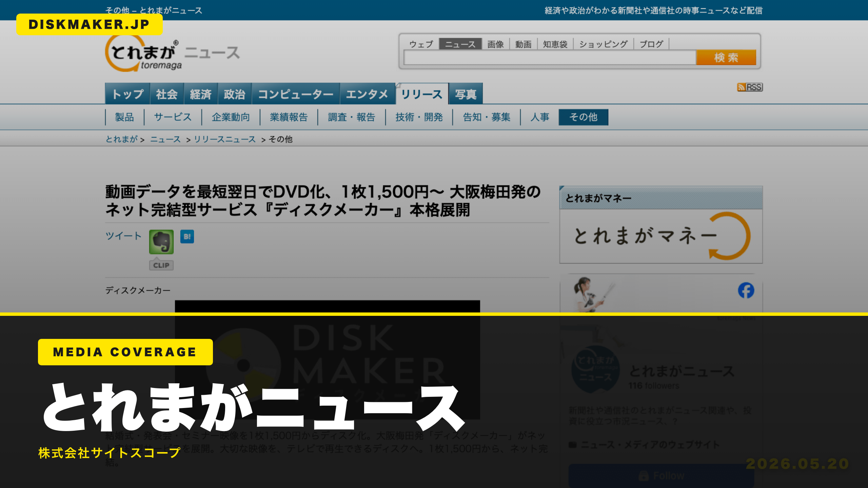The height and width of the screenshot is (488, 868).
Task: Click the Follow button in Facebook widget
Action: coord(662,476)
